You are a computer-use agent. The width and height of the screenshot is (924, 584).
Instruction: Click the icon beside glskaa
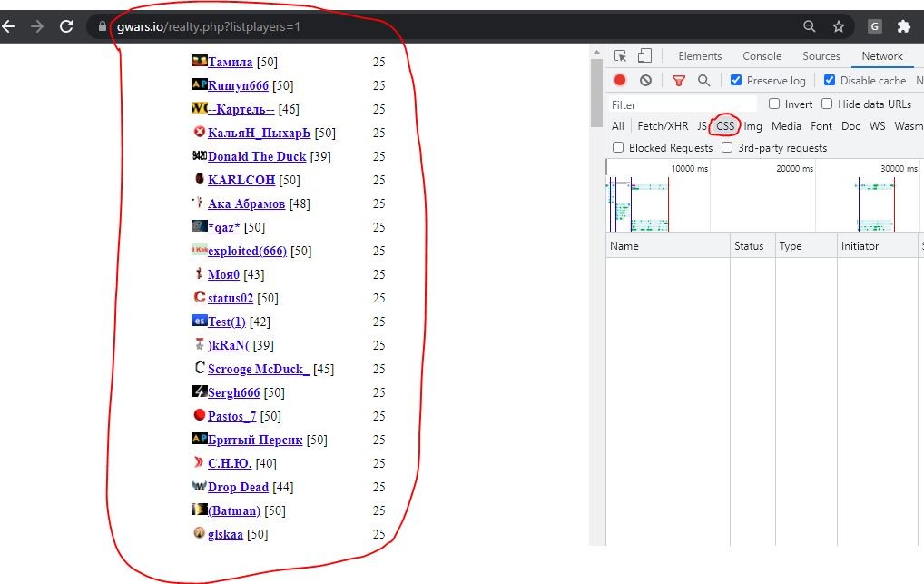(x=199, y=532)
